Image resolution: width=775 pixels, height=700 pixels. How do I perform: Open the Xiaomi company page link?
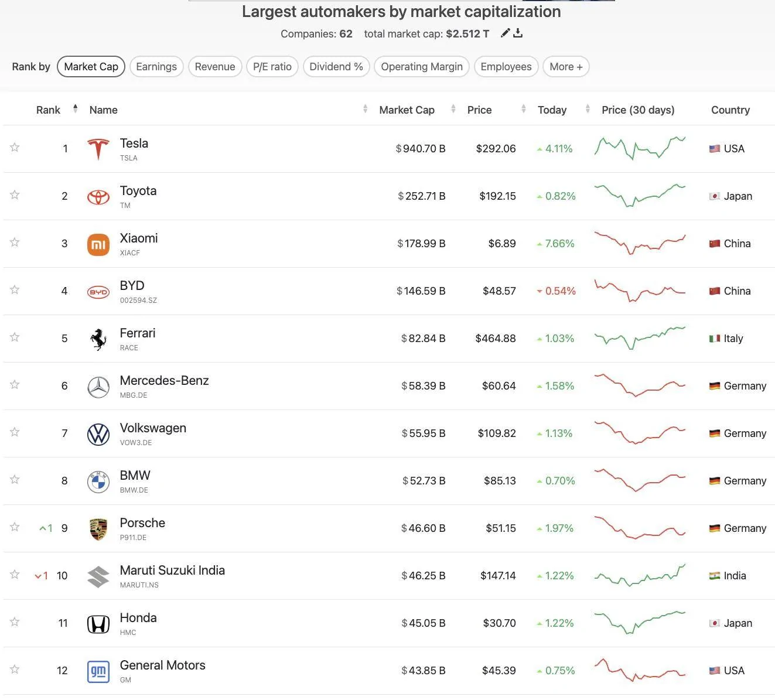(x=139, y=238)
